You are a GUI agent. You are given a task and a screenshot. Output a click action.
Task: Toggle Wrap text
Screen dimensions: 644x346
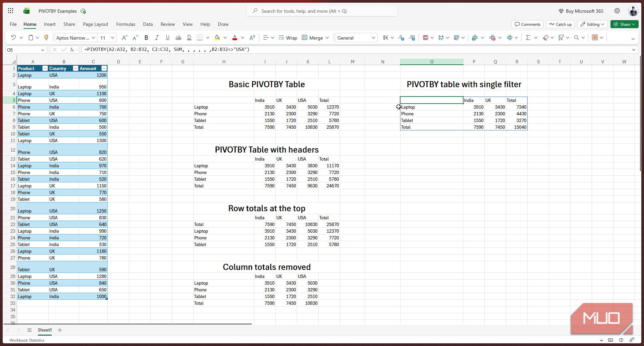pos(288,38)
